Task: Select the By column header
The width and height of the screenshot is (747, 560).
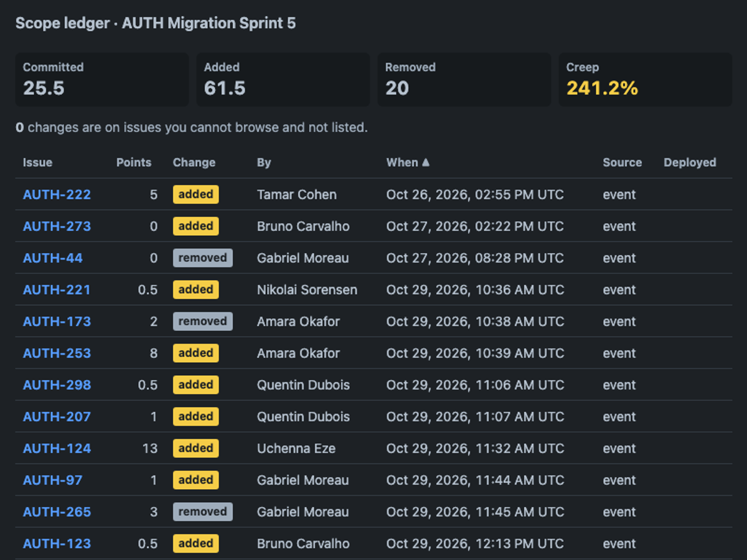Action: click(264, 162)
